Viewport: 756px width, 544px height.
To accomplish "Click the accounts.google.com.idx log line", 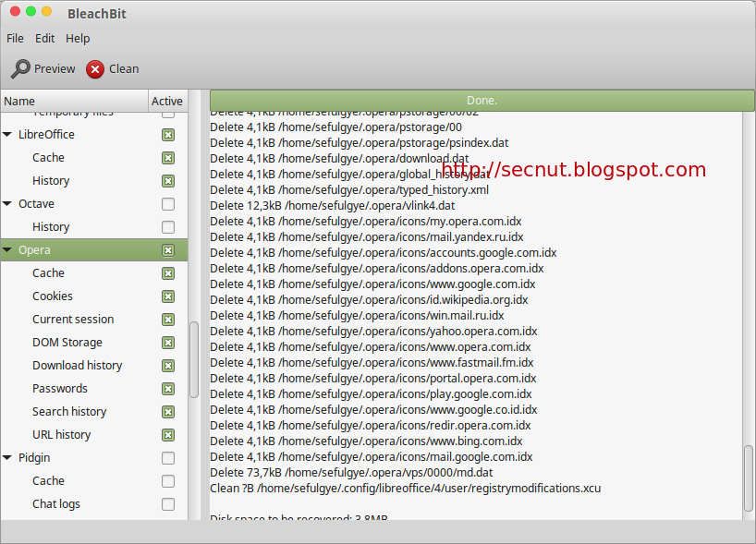I will coord(384,252).
